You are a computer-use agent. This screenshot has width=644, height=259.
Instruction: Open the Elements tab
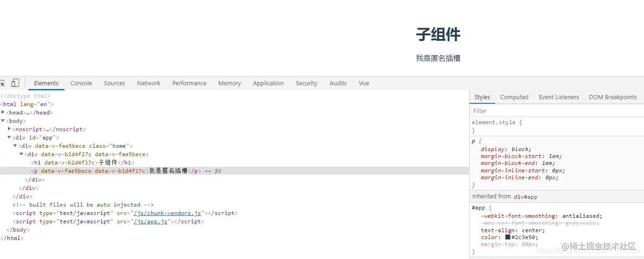coord(46,83)
